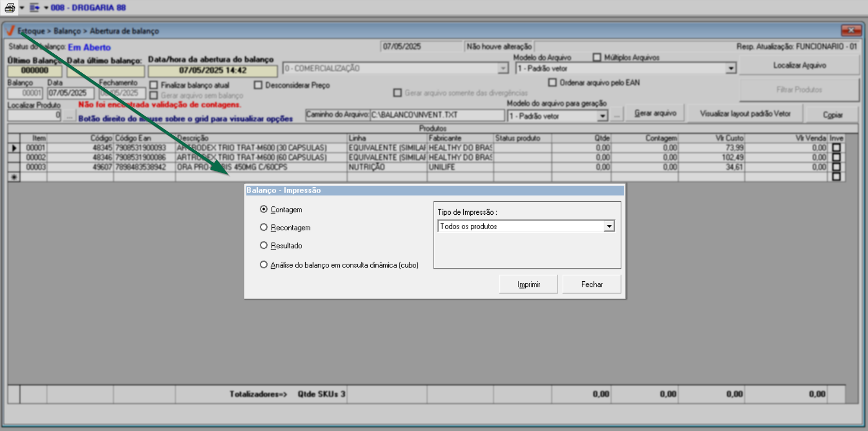Click the Caminho do Arquivo input field

coord(437,115)
